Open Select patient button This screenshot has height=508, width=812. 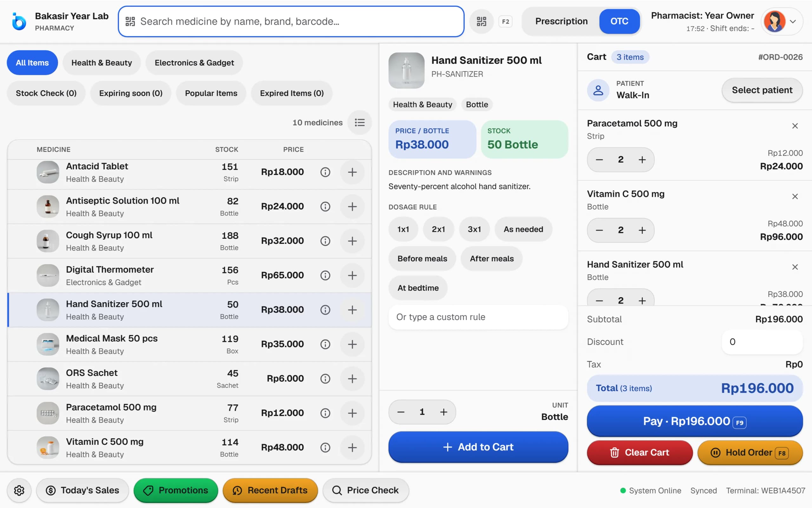(x=762, y=90)
